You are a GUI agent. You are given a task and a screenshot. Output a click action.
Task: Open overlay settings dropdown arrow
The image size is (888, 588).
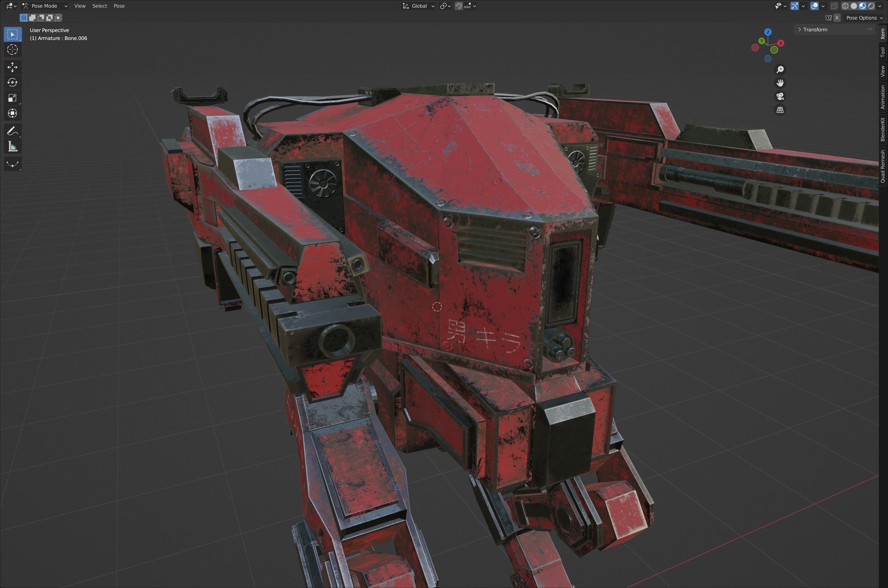[823, 6]
